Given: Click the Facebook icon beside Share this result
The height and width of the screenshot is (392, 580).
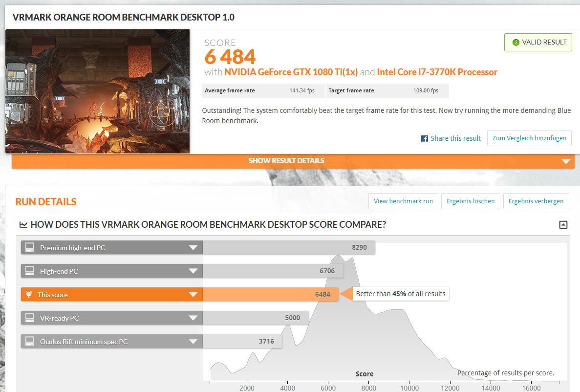Looking at the screenshot, I should pos(424,139).
